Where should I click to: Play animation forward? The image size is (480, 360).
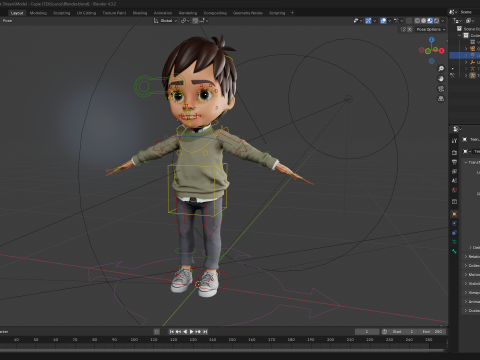coord(192,332)
